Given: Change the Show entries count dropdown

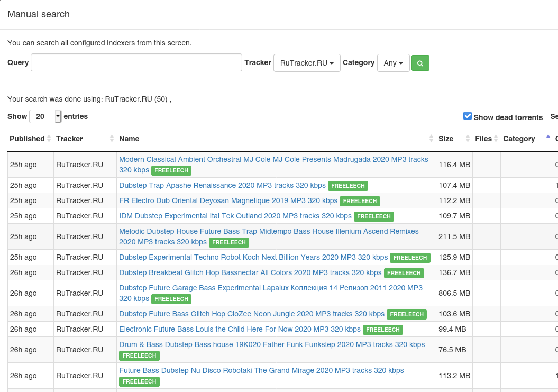Looking at the screenshot, I should (x=45, y=116).
